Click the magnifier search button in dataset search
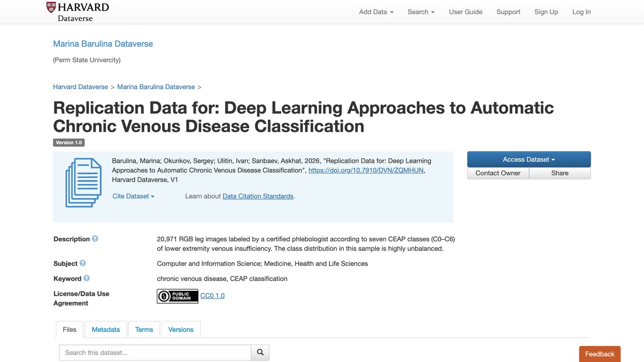Screen dimensions: 644x362 pos(260,352)
